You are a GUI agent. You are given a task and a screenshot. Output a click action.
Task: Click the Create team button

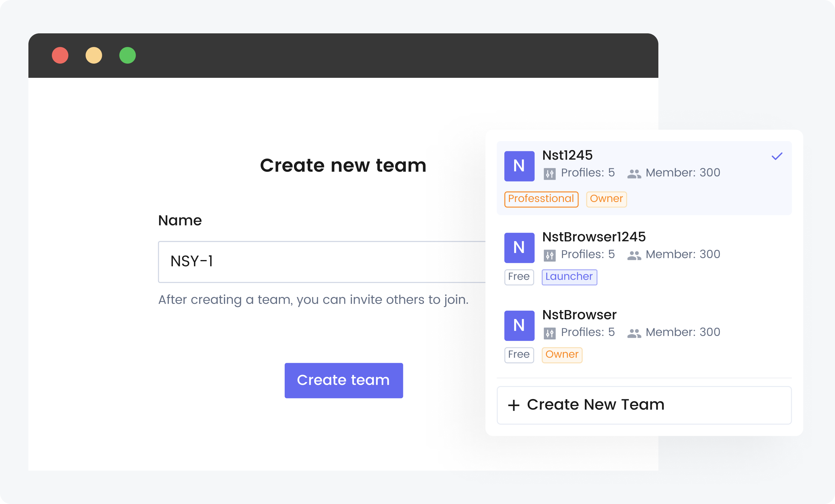coord(343,380)
